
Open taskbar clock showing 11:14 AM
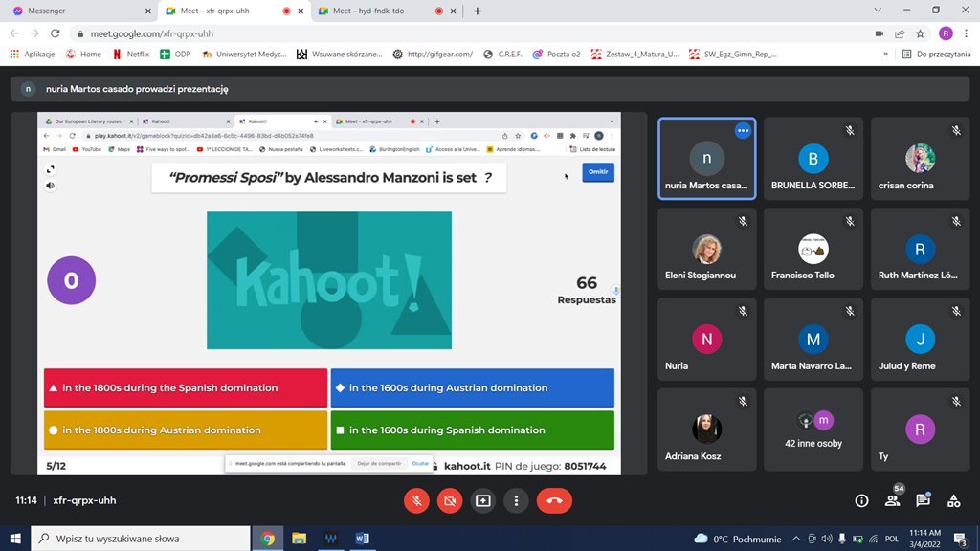tap(925, 539)
